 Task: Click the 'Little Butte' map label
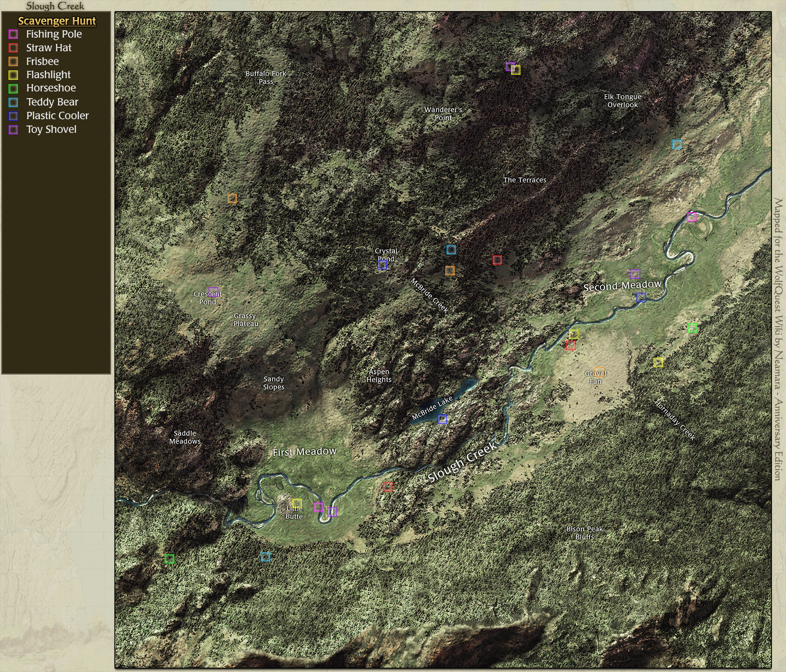294,512
